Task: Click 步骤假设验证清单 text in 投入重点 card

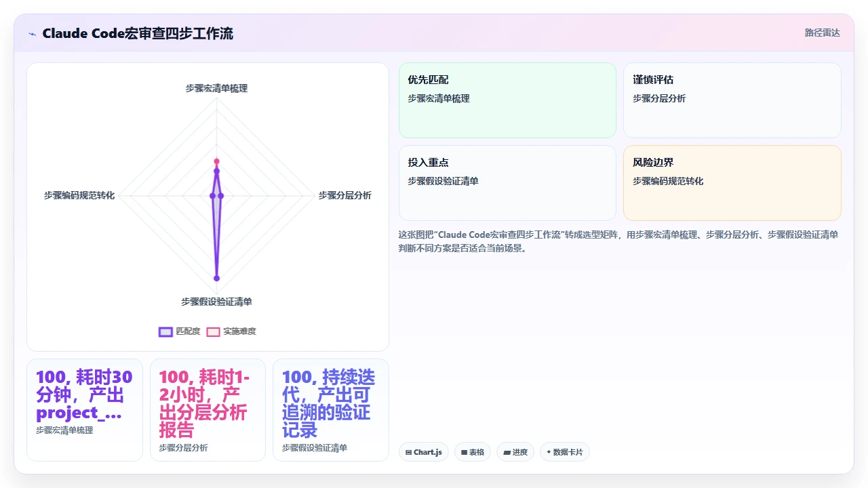Action: pos(443,181)
